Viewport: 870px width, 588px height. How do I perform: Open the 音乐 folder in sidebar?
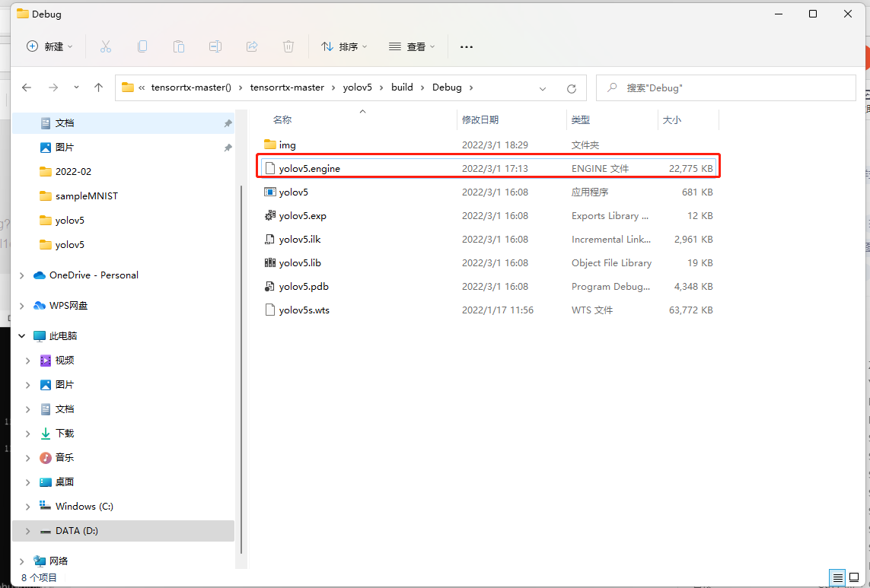tap(123, 458)
